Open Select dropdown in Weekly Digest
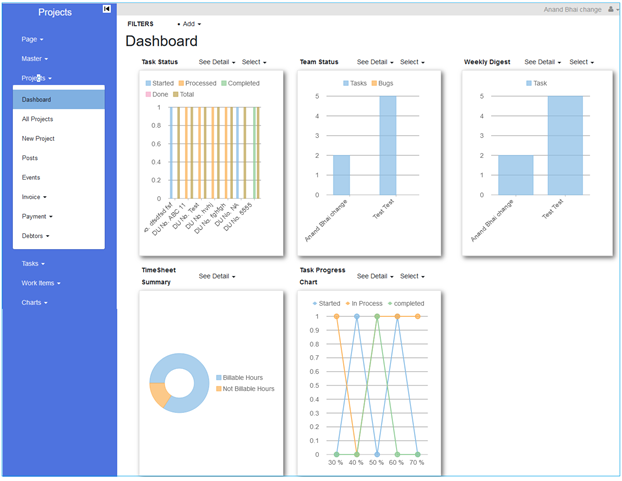 (581, 62)
